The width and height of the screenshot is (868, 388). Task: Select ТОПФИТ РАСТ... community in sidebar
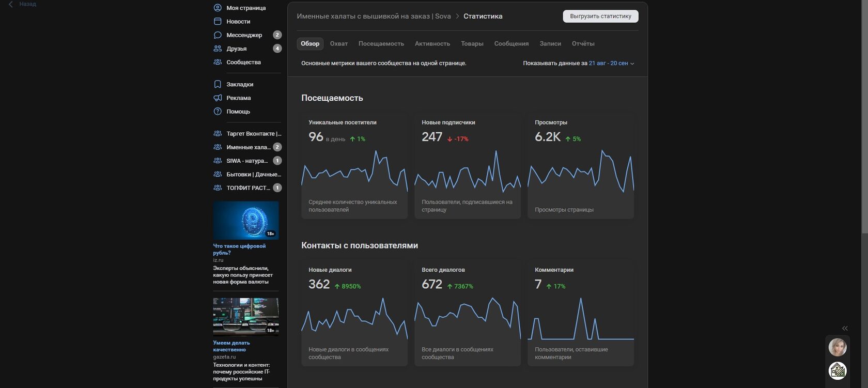(247, 188)
